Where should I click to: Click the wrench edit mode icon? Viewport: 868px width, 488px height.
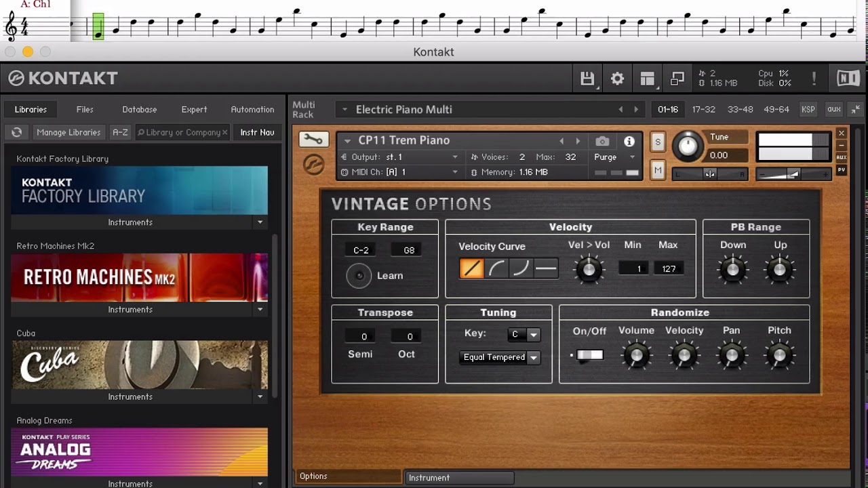313,140
